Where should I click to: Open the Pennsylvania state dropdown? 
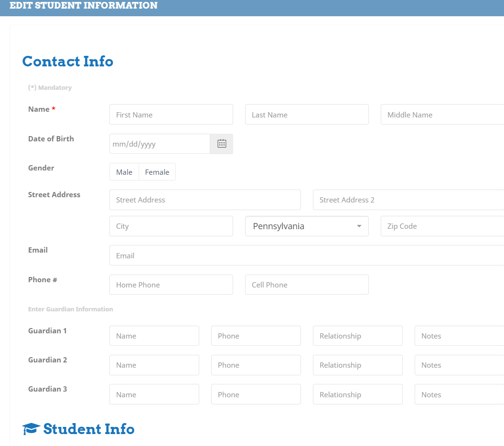(x=301, y=226)
